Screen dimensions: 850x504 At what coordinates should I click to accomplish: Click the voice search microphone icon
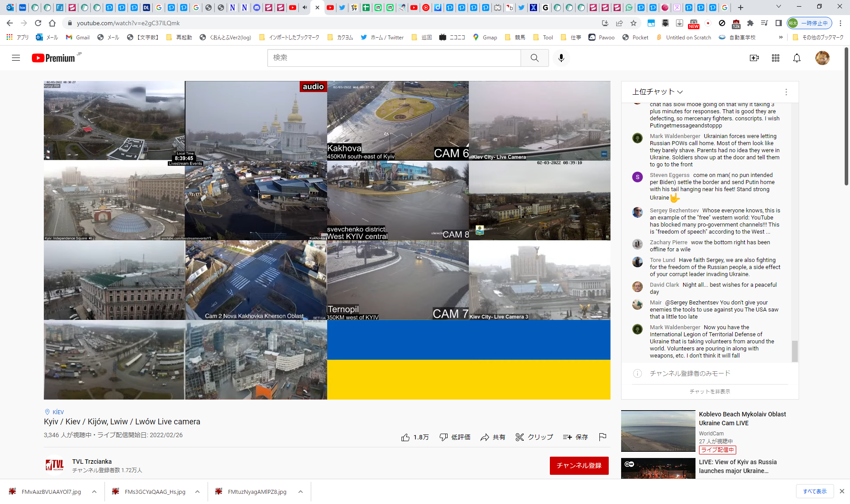point(561,58)
